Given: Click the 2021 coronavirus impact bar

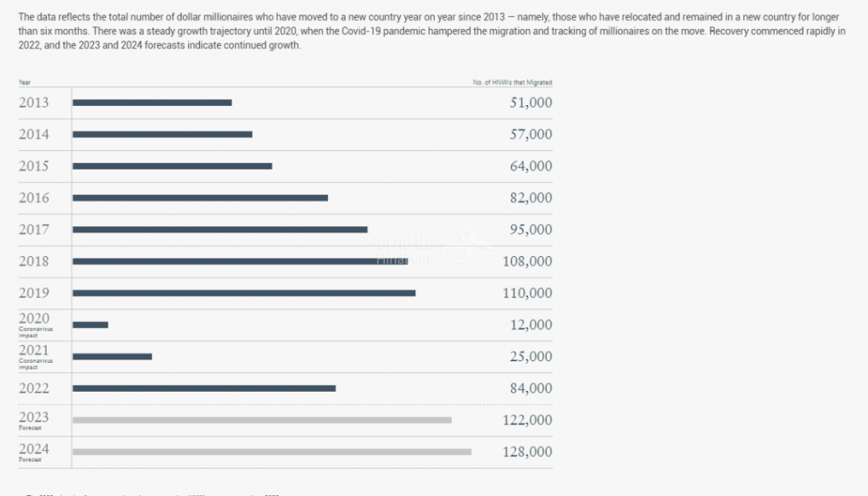Looking at the screenshot, I should coord(112,356).
